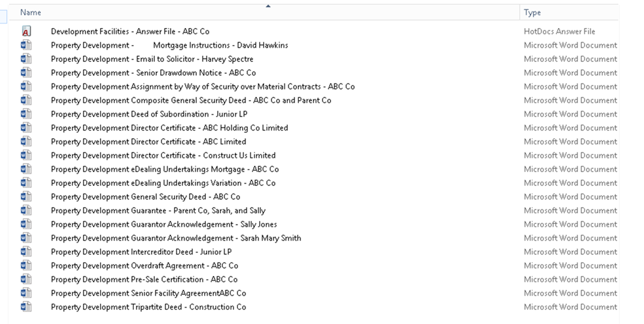Viewport: 644px width, 324px height.
Task: Click the HotDocs Answer File type cell
Action: click(559, 31)
